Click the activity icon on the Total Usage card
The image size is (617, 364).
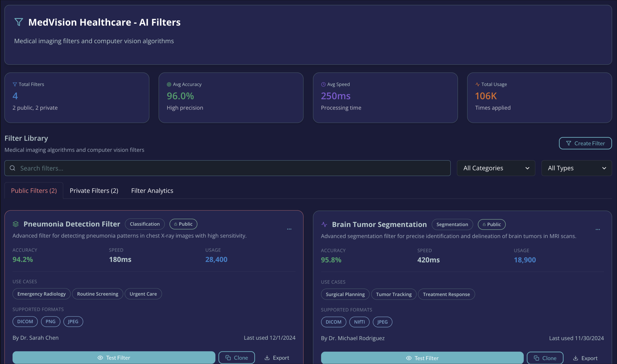point(477,84)
